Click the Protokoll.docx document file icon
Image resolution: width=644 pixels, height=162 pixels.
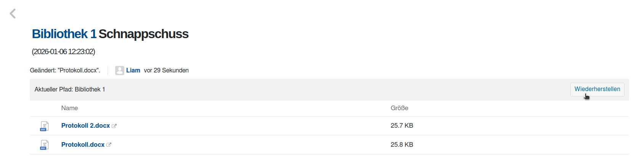(44, 145)
